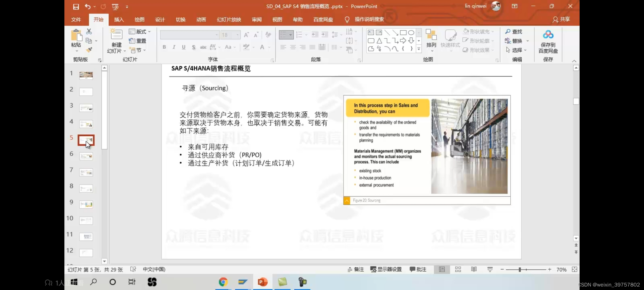Toggle align text right

[x=303, y=47]
